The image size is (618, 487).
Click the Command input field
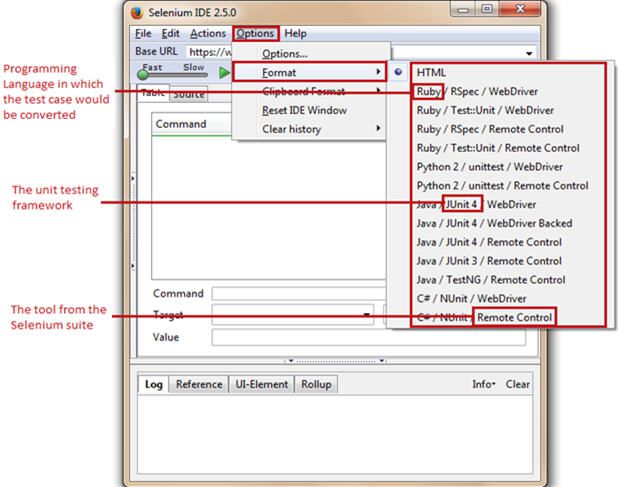(x=298, y=294)
